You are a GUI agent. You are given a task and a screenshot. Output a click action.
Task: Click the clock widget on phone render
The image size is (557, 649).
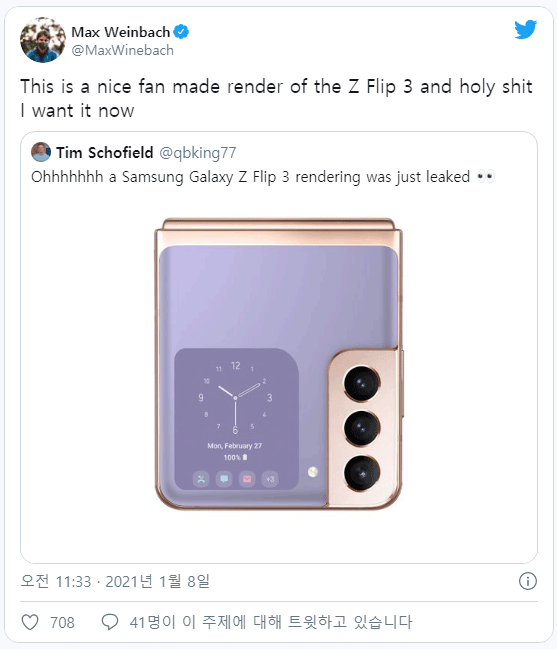tap(236, 419)
